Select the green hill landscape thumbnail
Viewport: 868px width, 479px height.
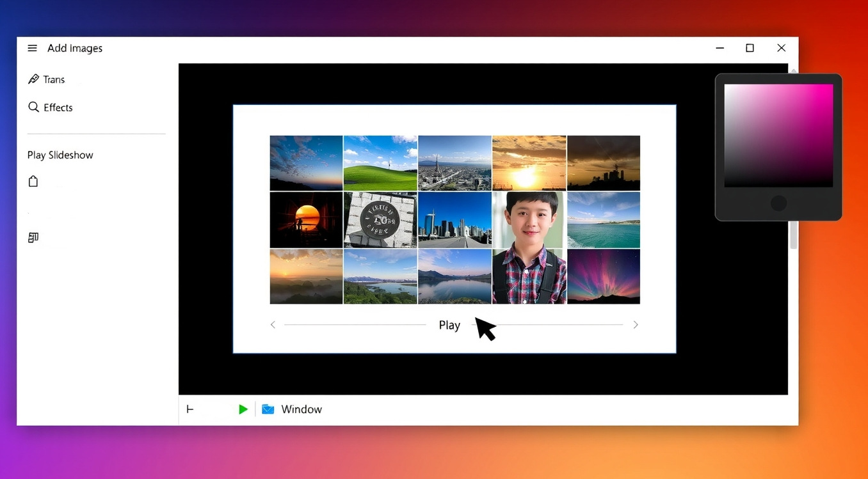pos(380,163)
